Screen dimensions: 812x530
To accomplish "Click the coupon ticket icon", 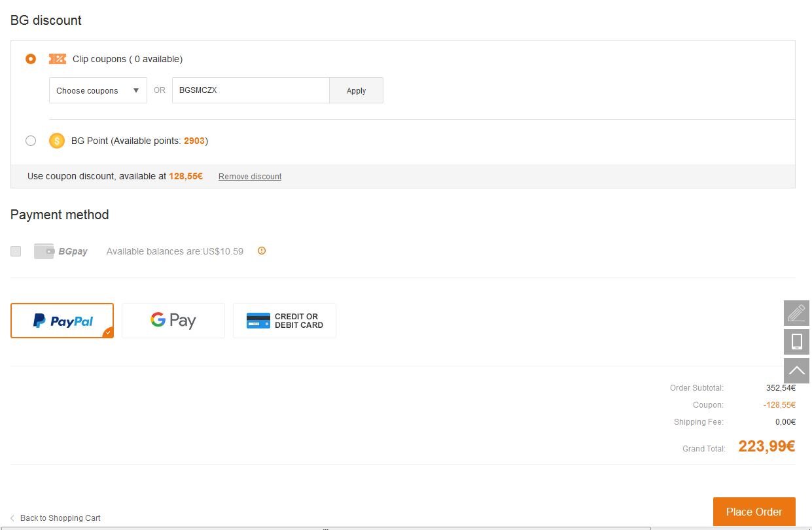I will point(58,59).
